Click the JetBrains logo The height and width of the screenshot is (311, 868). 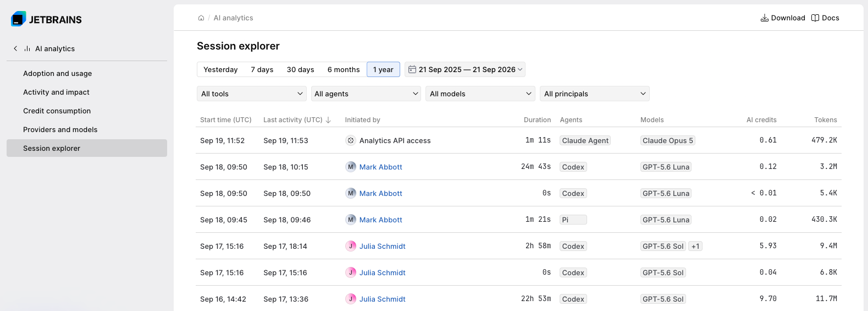click(46, 19)
